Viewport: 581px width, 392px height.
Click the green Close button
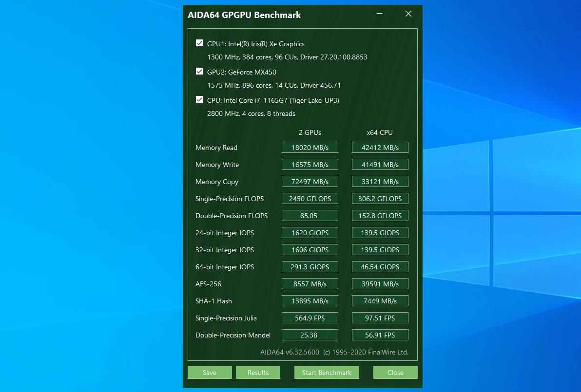pos(395,373)
